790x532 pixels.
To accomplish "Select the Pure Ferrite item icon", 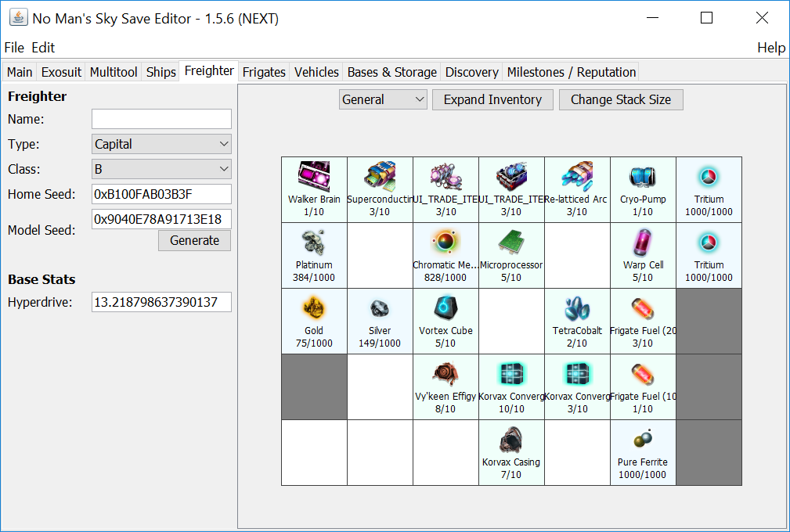I will tap(643, 440).
